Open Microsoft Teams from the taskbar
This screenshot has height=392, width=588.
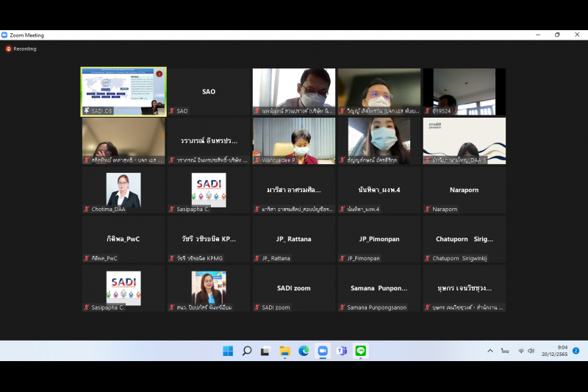click(341, 351)
